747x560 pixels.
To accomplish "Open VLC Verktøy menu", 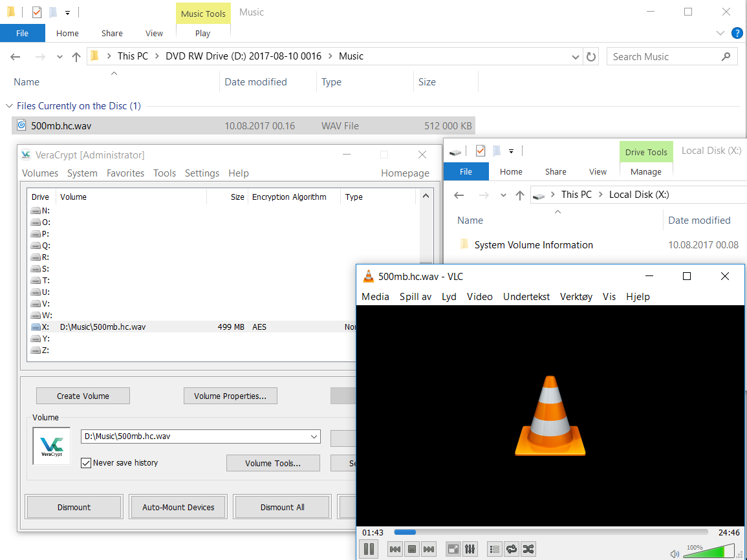I will (576, 297).
